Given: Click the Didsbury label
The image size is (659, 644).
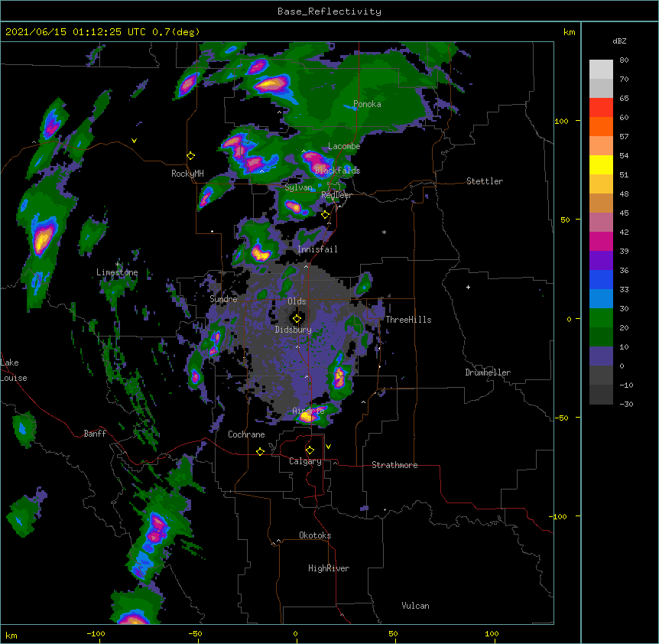Looking at the screenshot, I should (293, 330).
